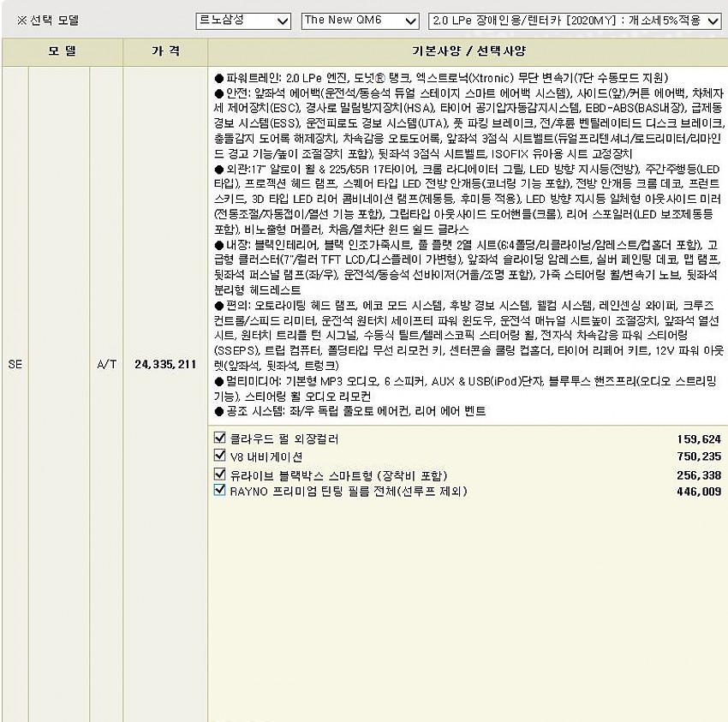
Task: Click the 256,338 black box price
Action: click(x=698, y=475)
